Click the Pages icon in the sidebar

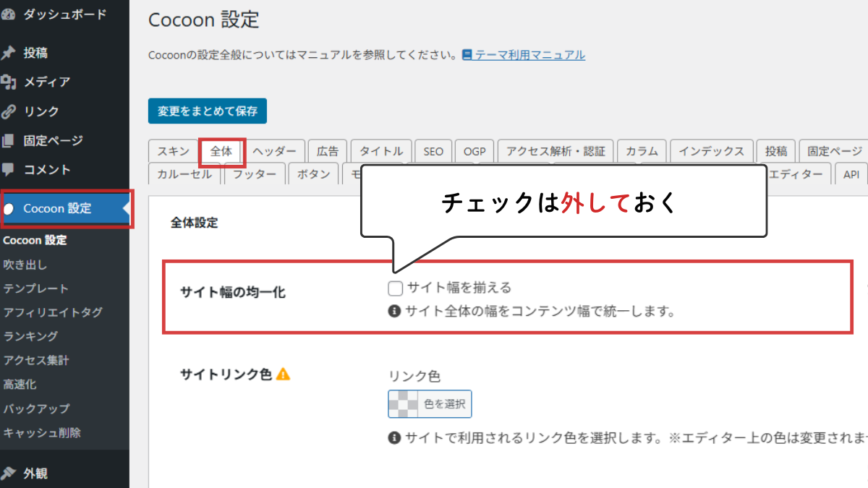point(9,140)
